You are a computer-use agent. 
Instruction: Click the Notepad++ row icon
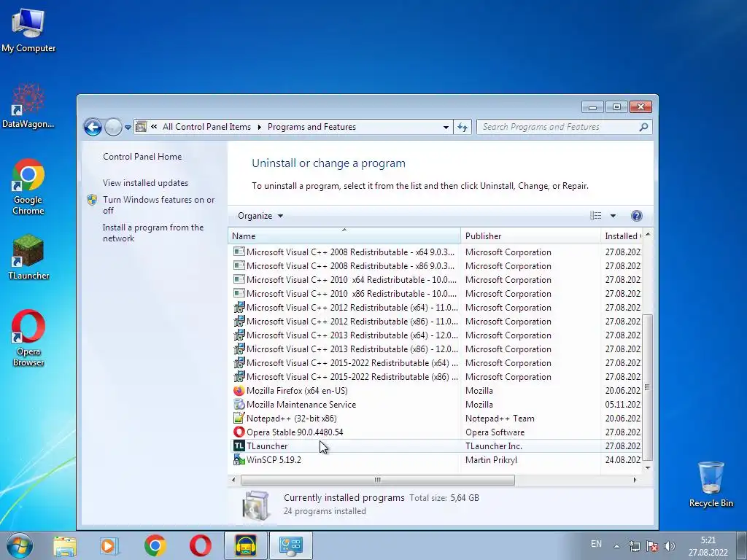[x=239, y=418]
